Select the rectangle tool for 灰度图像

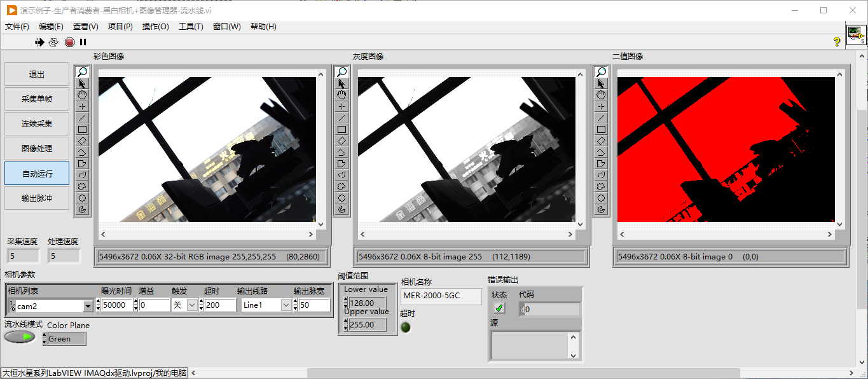(x=342, y=129)
